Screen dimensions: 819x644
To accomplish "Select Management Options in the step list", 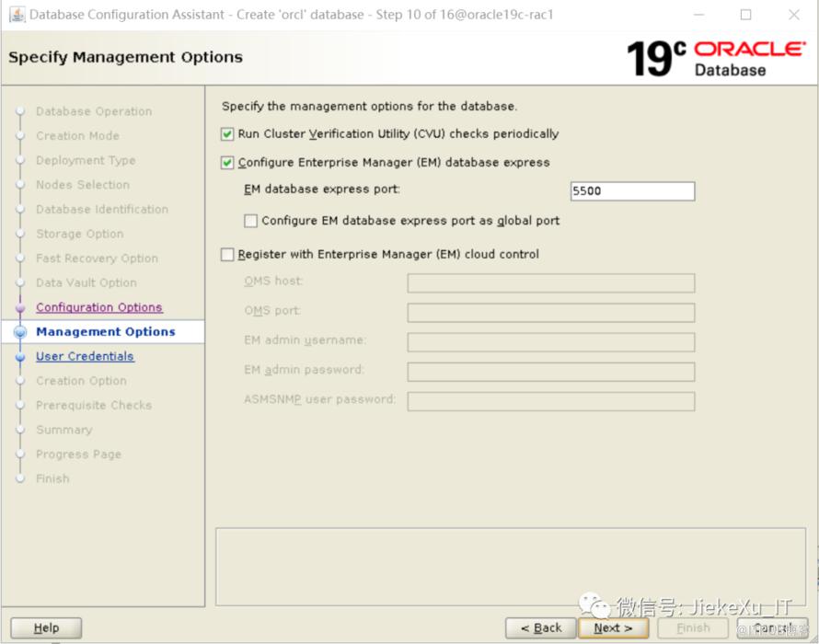I will pyautogui.click(x=105, y=332).
